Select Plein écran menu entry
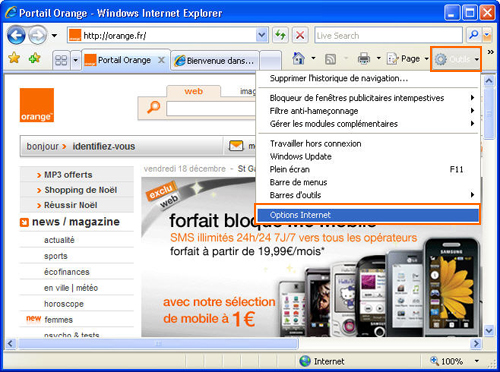Image resolution: width=500 pixels, height=372 pixels. tap(368, 169)
